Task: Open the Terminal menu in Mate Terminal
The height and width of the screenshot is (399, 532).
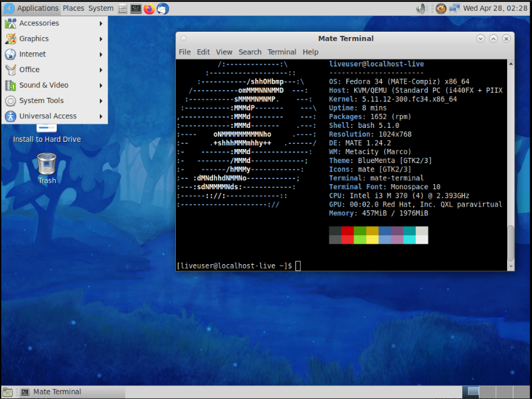Action: [x=281, y=52]
